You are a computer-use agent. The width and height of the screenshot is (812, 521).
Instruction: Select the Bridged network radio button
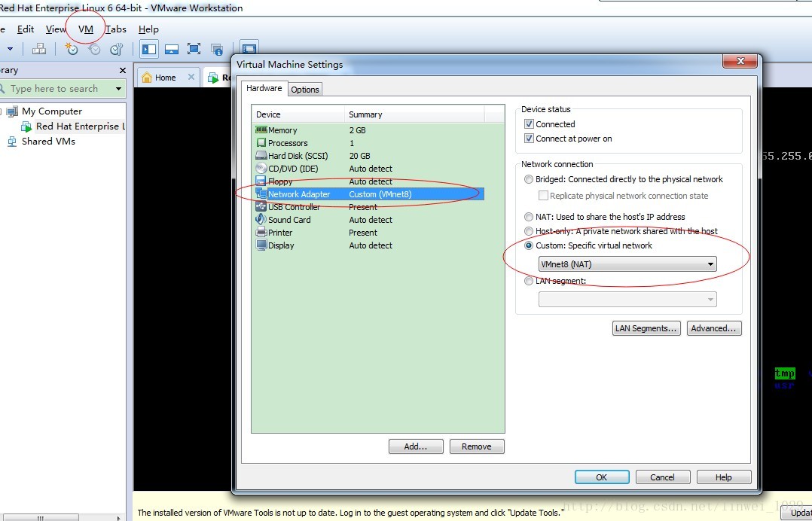coord(528,179)
